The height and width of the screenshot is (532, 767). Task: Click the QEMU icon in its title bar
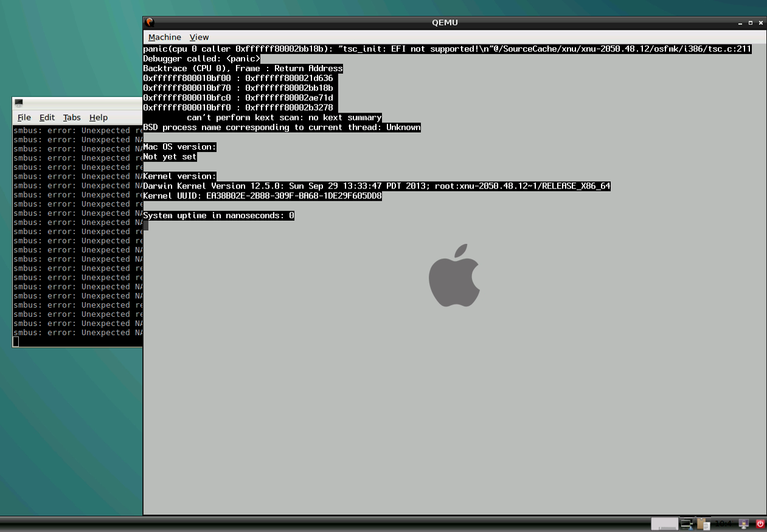150,22
